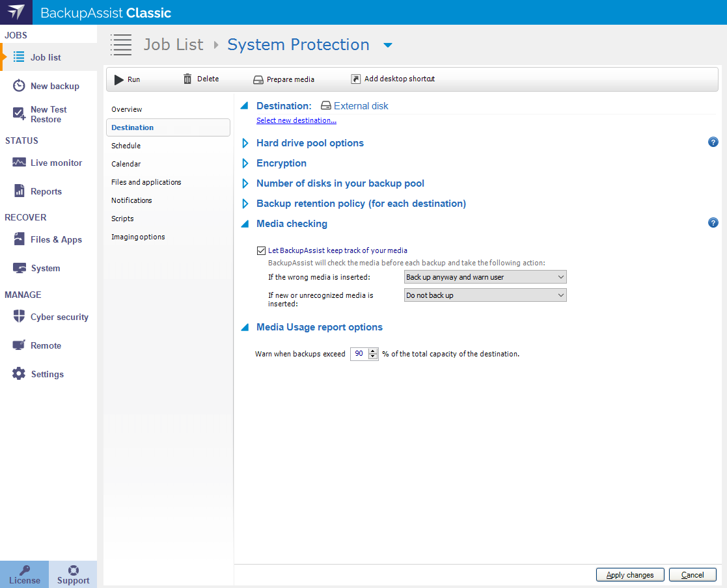The height and width of the screenshot is (588, 727).
Task: Open help for Hard drive pool options
Action: pyautogui.click(x=713, y=142)
